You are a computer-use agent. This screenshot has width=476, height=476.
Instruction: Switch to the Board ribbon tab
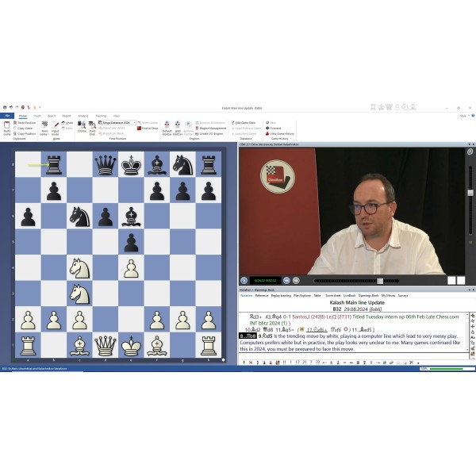pos(52,116)
